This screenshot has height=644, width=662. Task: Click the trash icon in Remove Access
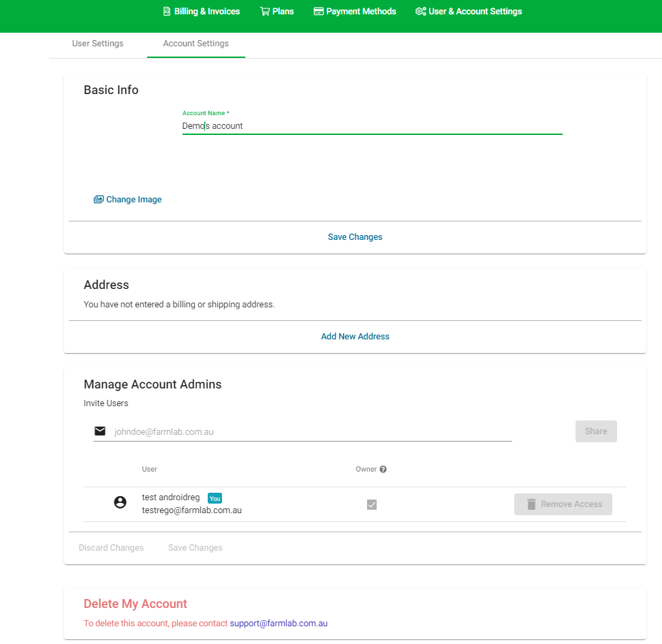click(x=531, y=504)
